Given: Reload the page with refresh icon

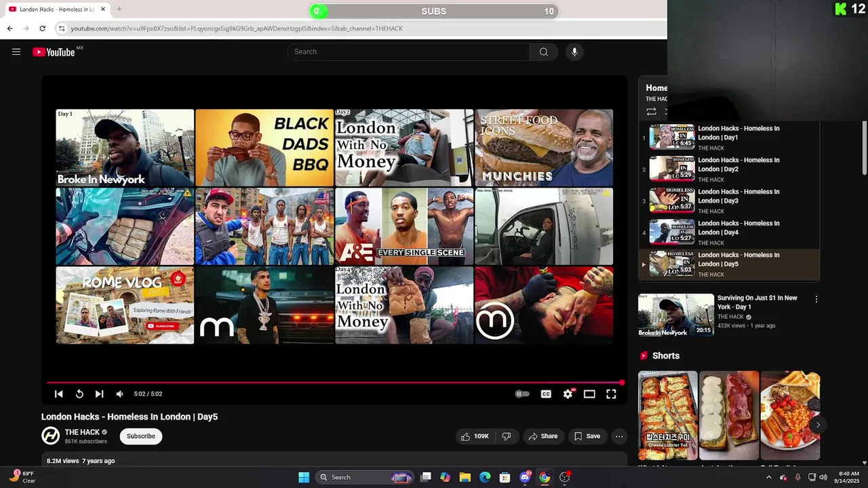Looking at the screenshot, I should (x=42, y=28).
